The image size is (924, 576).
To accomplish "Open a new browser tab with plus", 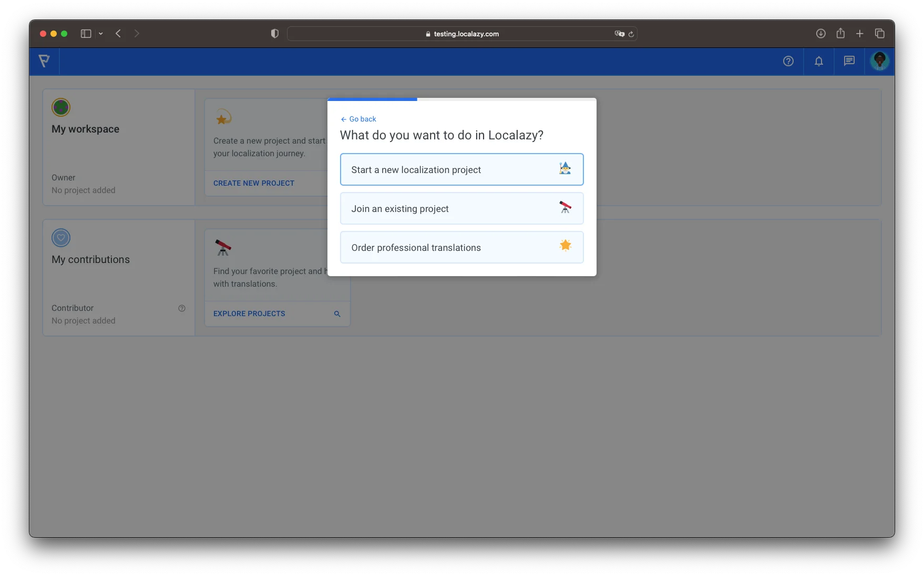I will 860,34.
